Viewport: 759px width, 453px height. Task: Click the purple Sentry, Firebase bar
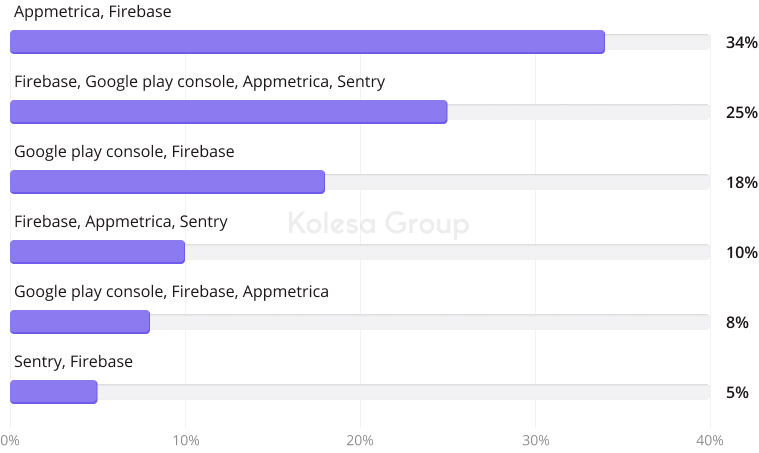[53, 392]
